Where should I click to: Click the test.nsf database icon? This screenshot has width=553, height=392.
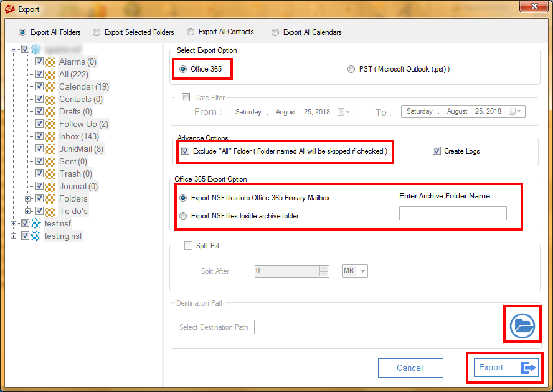coord(35,223)
